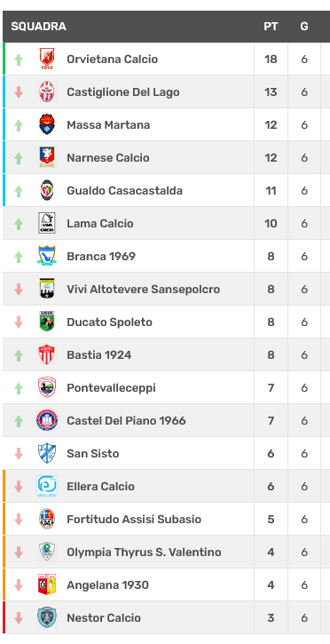The width and height of the screenshot is (330, 644).
Task: Click the Castel Del Piano 1966 round crest
Action: [x=47, y=420]
